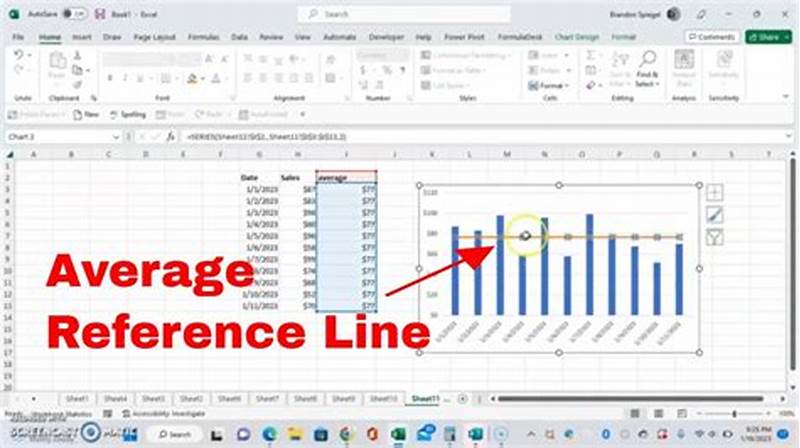Viewport: 800px width, 448px height.
Task: Click the Spelling button
Action: (x=128, y=115)
